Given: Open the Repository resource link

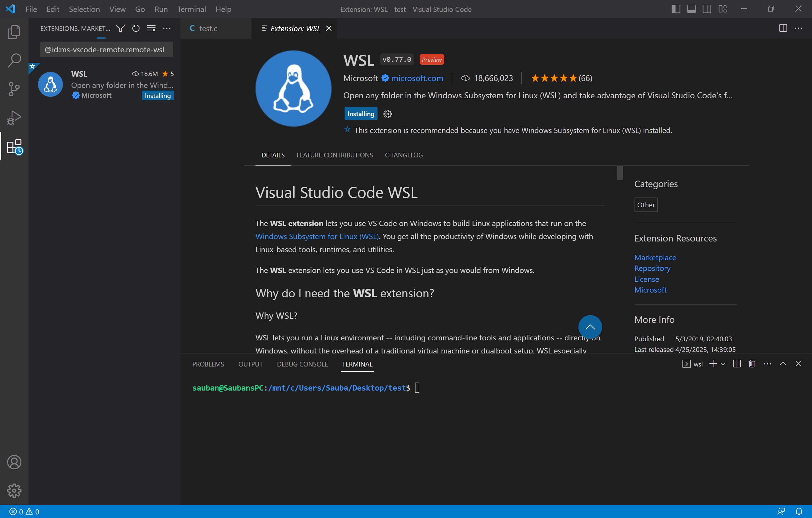Looking at the screenshot, I should coord(652,268).
